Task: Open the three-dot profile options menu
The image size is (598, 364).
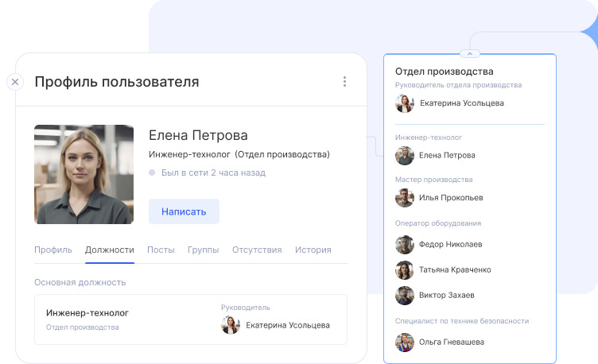Action: click(344, 82)
